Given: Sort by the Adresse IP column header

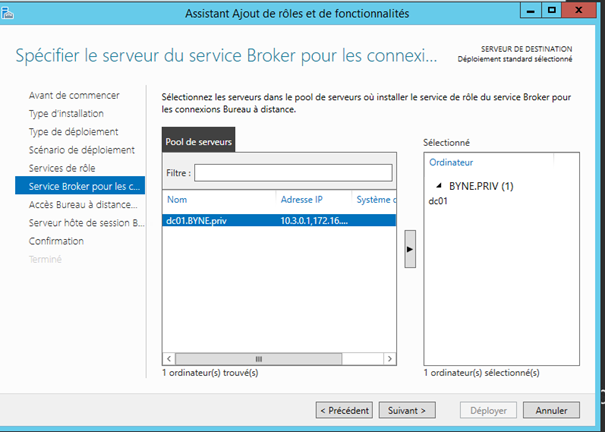Looking at the screenshot, I should click(311, 199).
